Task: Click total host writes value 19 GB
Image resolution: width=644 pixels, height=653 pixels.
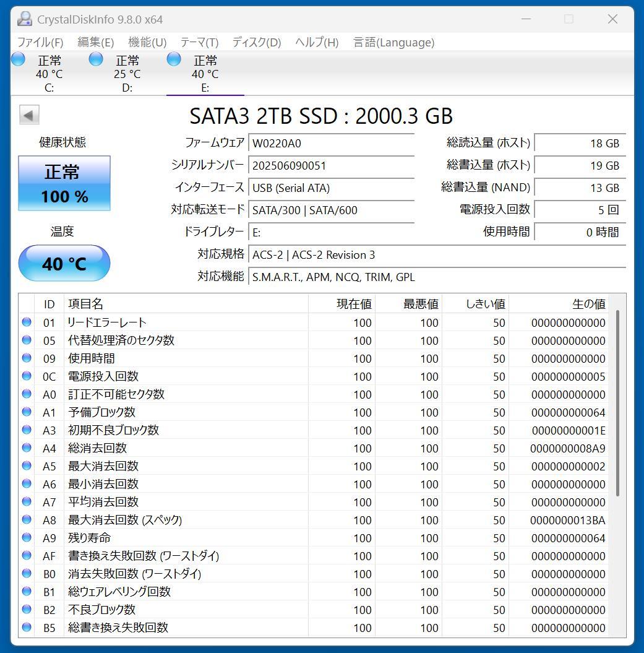Action: point(580,165)
